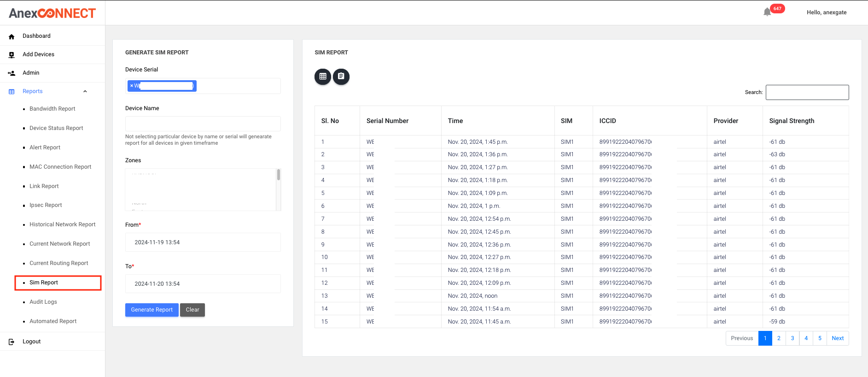The width and height of the screenshot is (868, 377).
Task: Open the To date picker field
Action: (x=203, y=284)
